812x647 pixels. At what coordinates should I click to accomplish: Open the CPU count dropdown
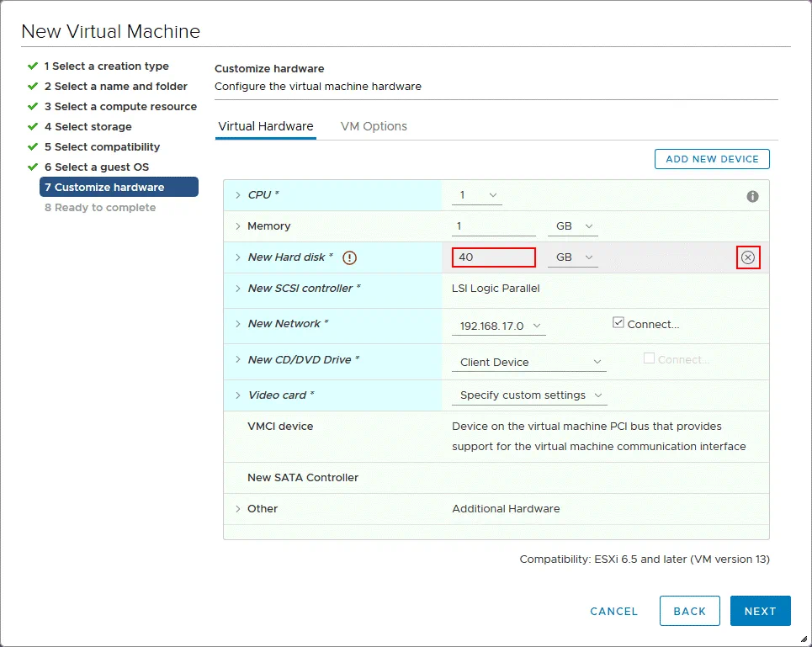point(477,196)
